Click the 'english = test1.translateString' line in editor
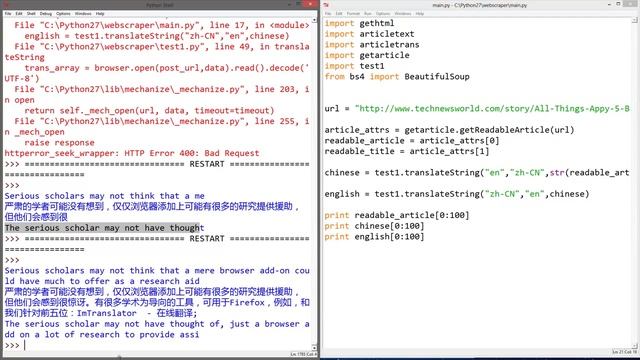 click(457, 194)
